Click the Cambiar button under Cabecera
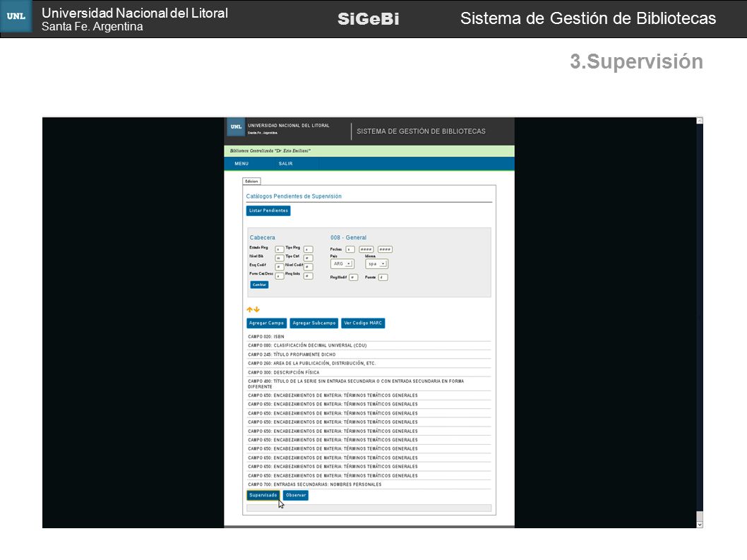This screenshot has width=747, height=560. [259, 285]
